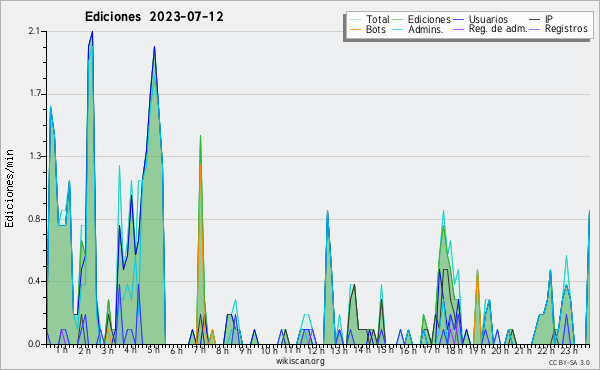Click the '17 h' x-axis label
This screenshot has width=600, height=370.
click(431, 350)
